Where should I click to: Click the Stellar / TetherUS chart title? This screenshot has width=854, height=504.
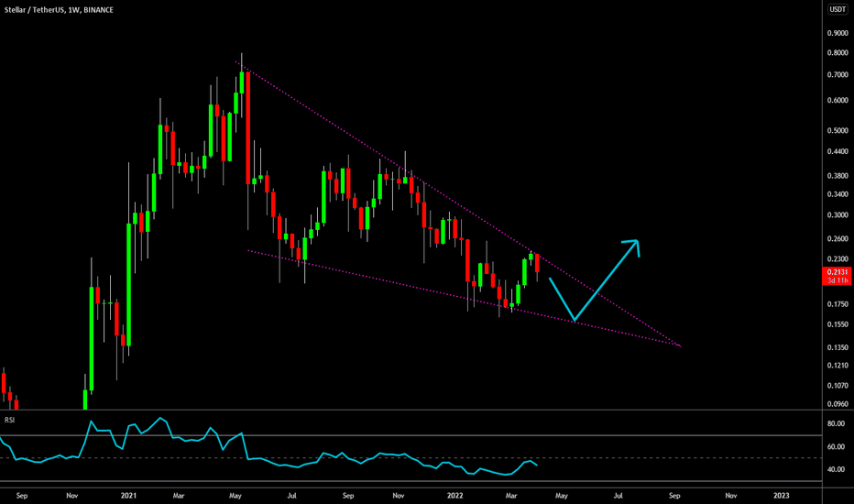[x=59, y=10]
